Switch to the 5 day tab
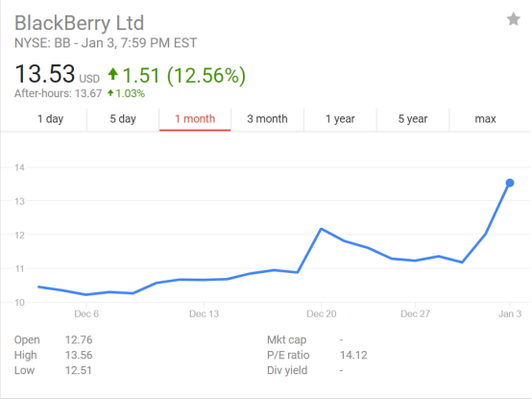The height and width of the screenshot is (399, 532). [x=123, y=119]
